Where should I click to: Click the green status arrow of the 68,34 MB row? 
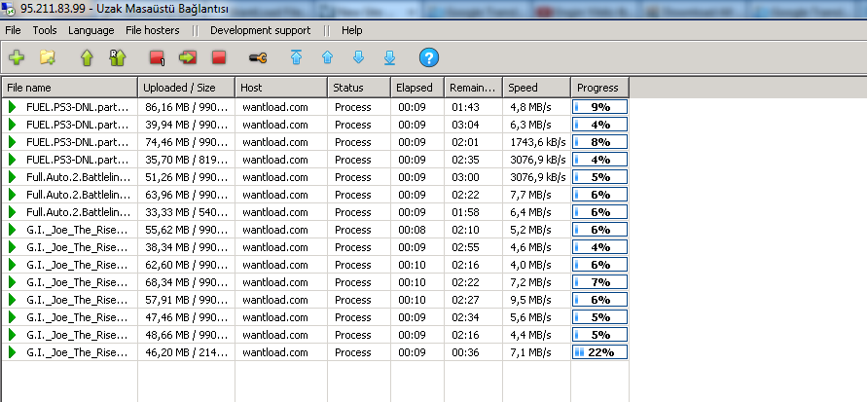[13, 282]
